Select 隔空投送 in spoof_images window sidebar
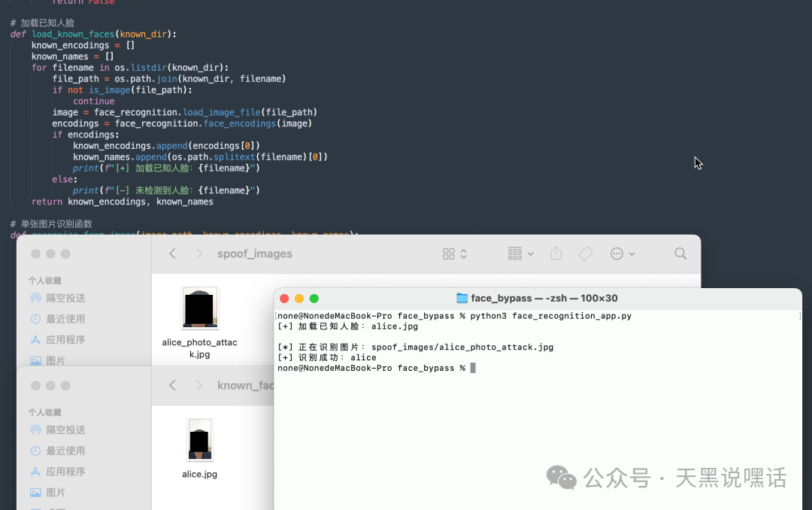Viewport: 812px width, 510px height. (65, 298)
